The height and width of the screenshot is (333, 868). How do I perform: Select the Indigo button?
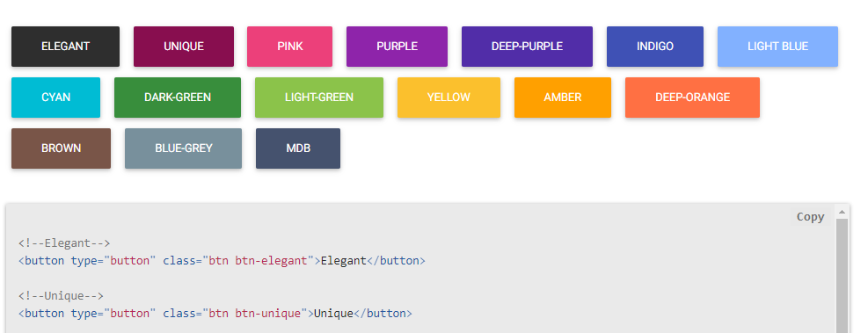click(655, 47)
